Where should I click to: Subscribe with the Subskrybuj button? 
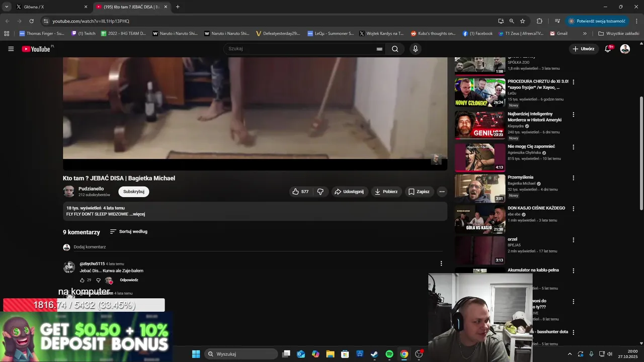pyautogui.click(x=134, y=192)
